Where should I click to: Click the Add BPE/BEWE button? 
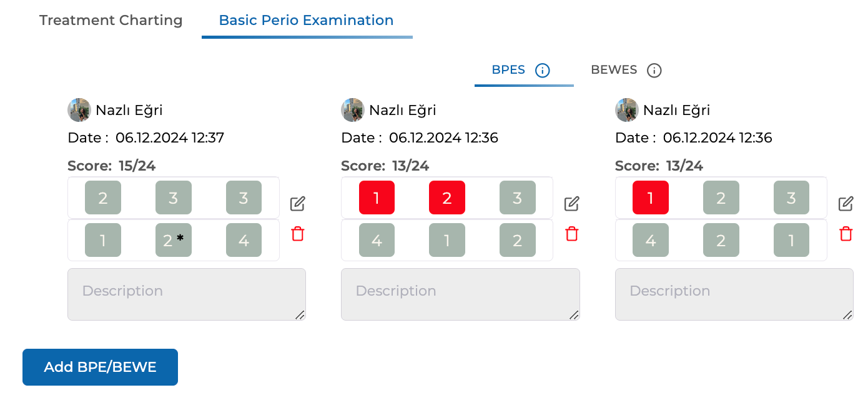pyautogui.click(x=100, y=367)
